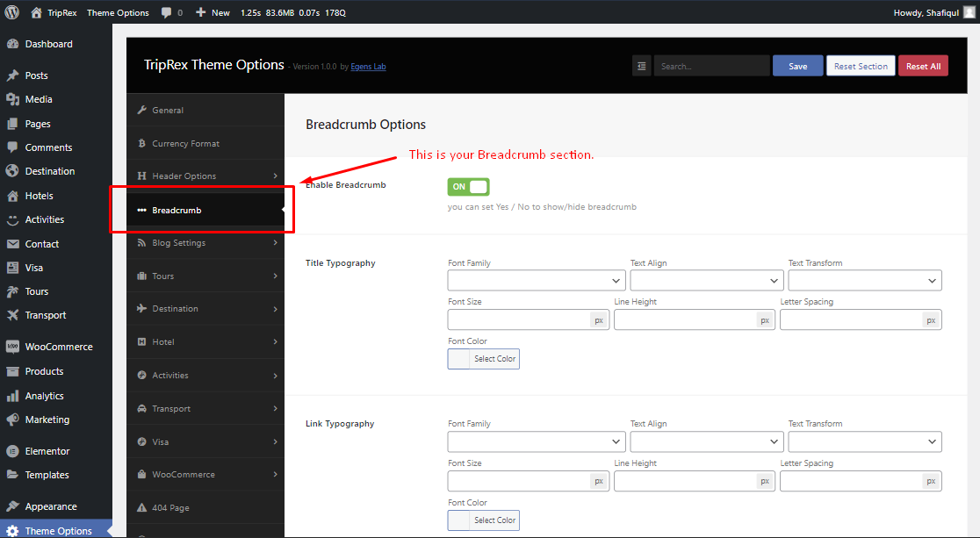Screen dimensions: 980x538
Task: Open Title Typography Text Align dropdown
Action: coord(707,281)
